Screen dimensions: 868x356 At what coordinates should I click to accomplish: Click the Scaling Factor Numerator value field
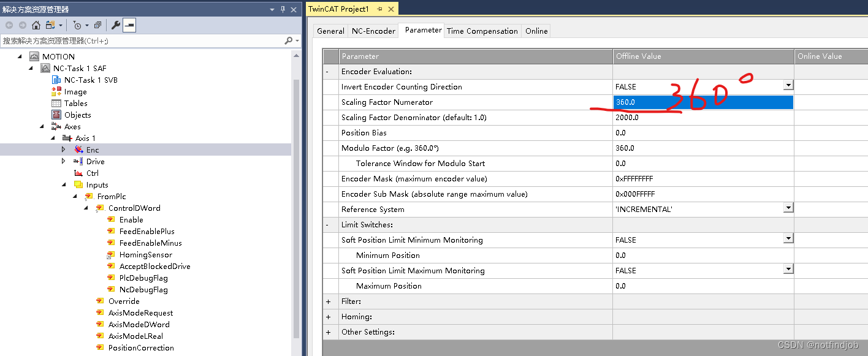tap(674, 102)
